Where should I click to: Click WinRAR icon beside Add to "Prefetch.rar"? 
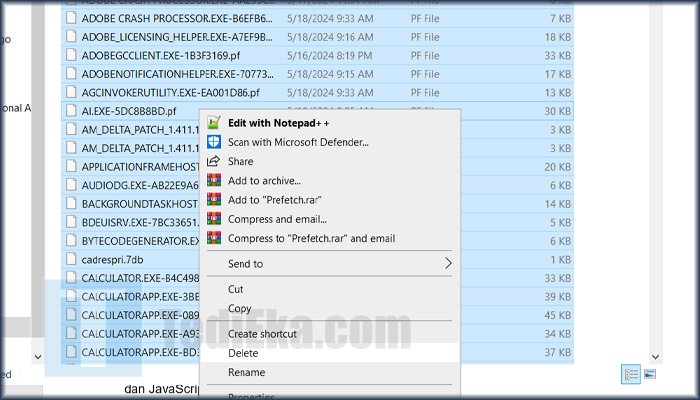214,200
